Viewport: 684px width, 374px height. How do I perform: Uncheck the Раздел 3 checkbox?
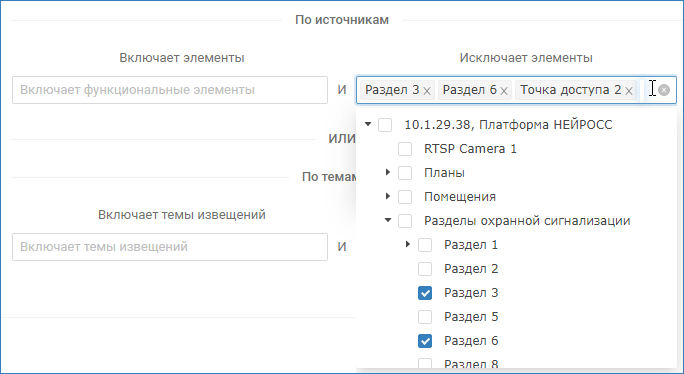click(x=425, y=293)
